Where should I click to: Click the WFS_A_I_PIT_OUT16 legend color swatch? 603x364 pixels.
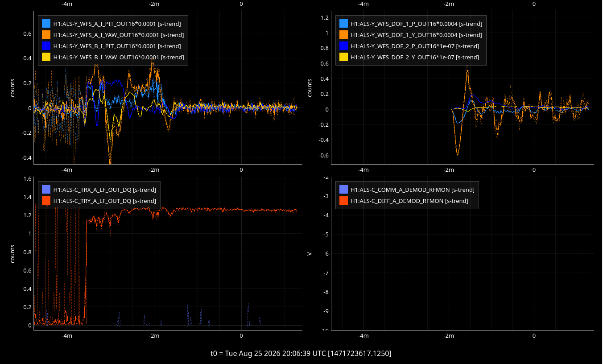coord(46,23)
